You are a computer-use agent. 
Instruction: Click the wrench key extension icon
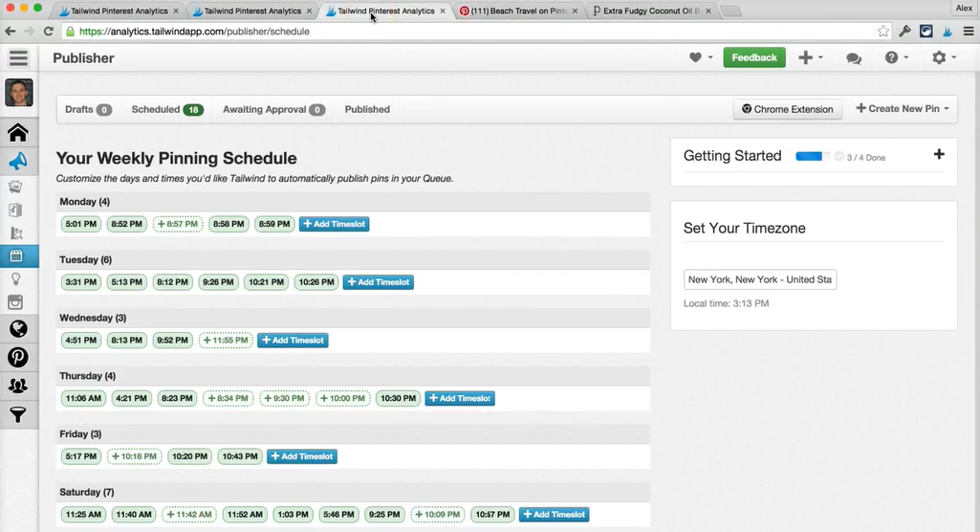(x=904, y=32)
